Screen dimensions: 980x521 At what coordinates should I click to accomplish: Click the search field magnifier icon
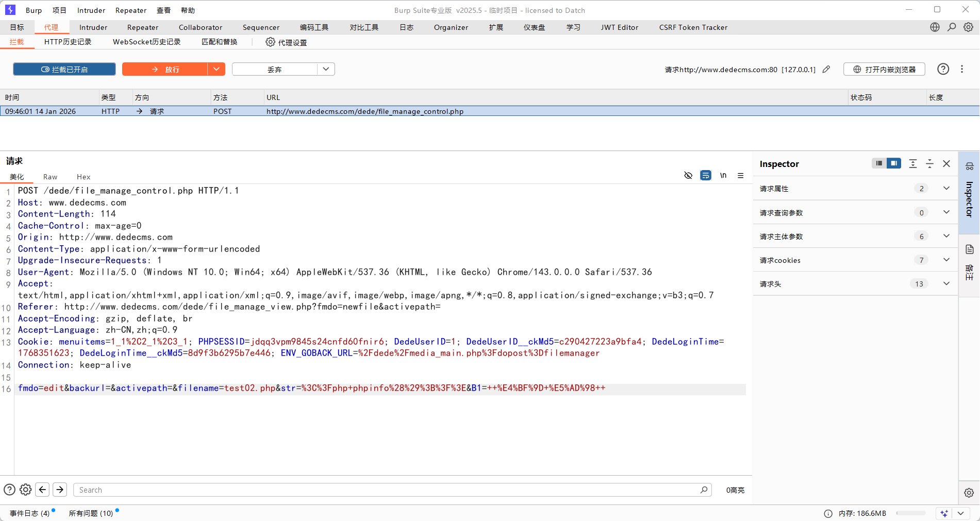coord(704,490)
